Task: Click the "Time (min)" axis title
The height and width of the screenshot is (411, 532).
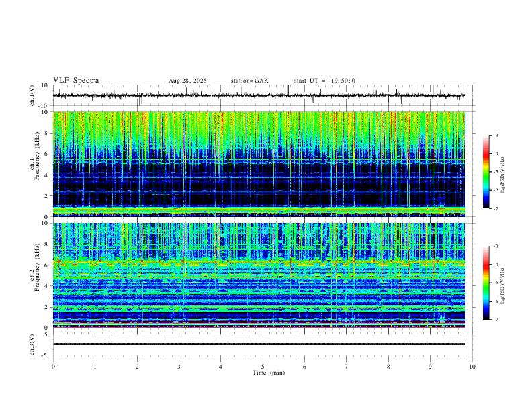Action: (269, 373)
